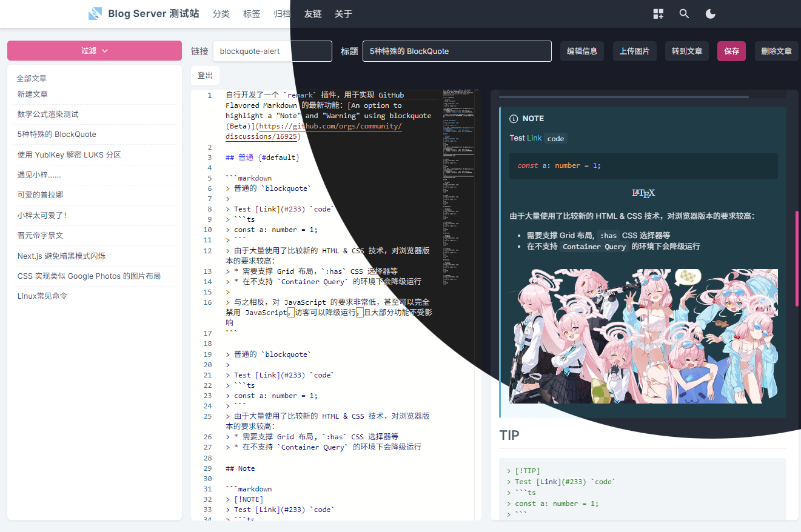This screenshot has height=532, width=801.
Task: Open the 友链 menu item
Action: [x=313, y=14]
